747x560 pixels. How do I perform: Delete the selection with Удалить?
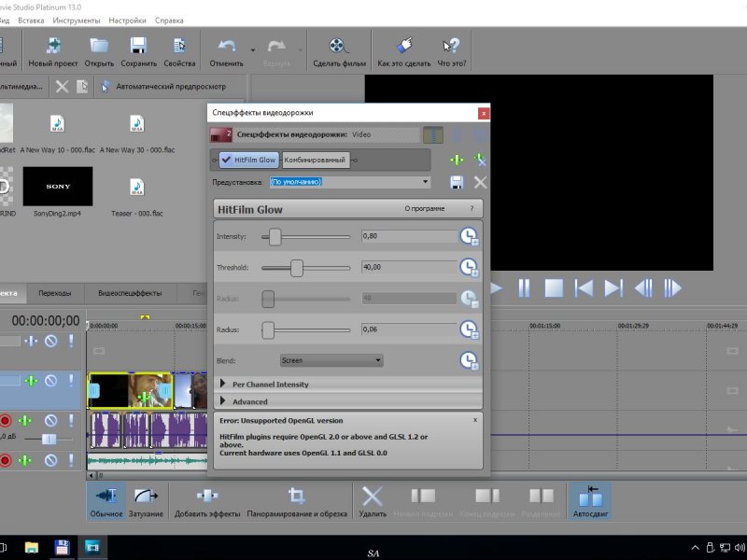click(x=372, y=501)
